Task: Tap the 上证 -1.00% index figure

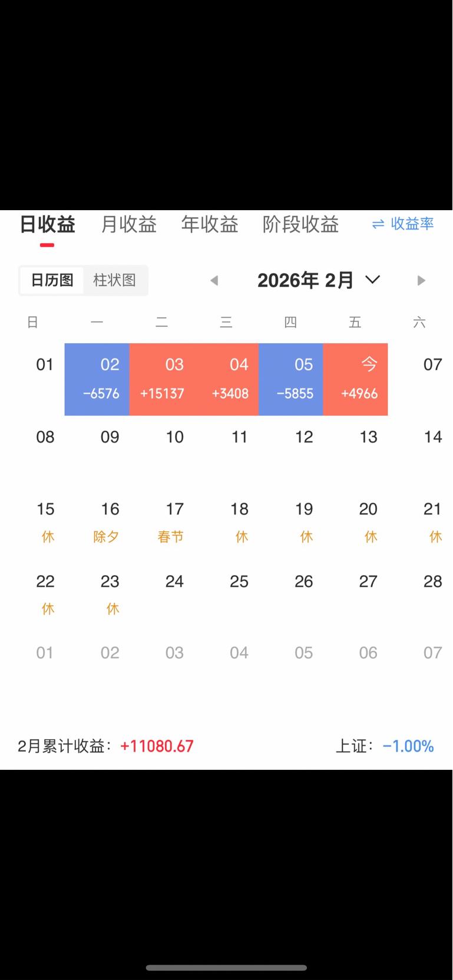Action: [x=408, y=746]
